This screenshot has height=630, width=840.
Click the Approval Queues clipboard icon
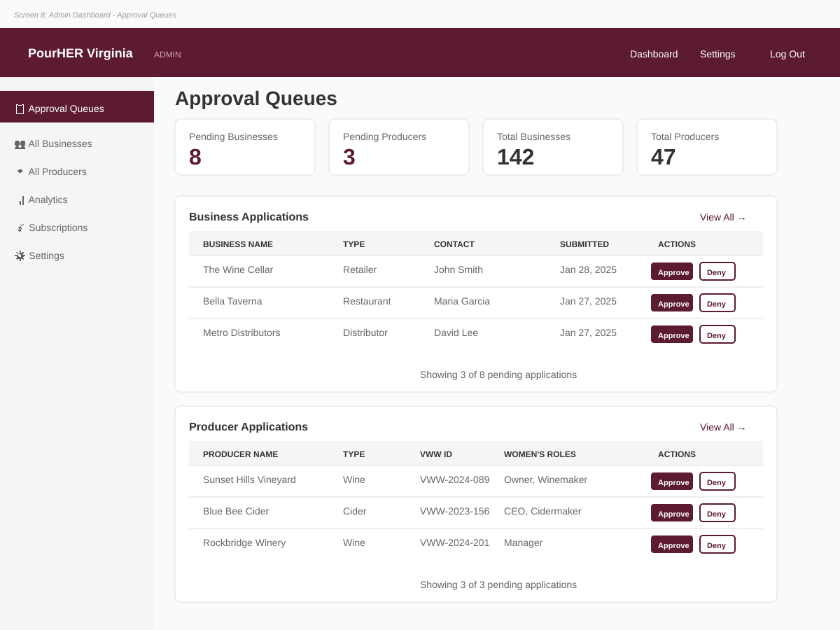coord(20,109)
